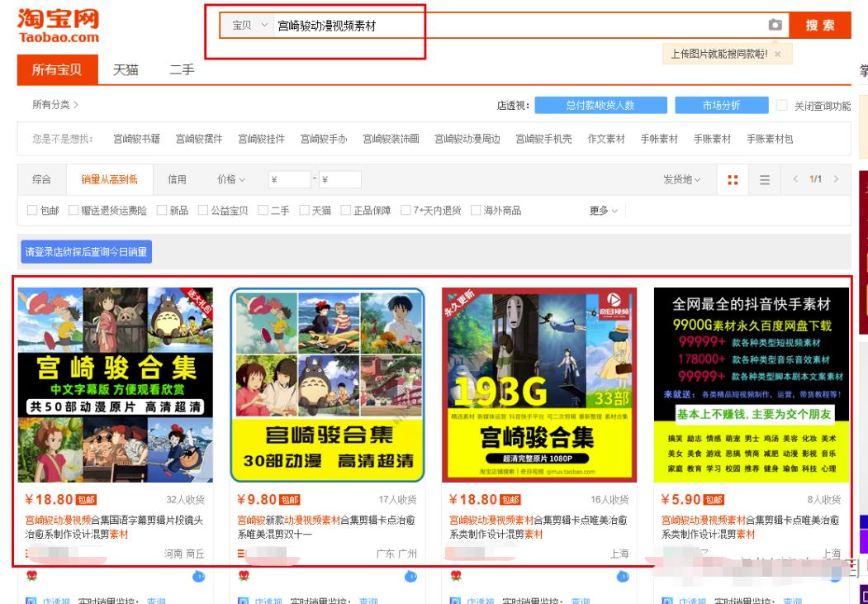868x604 pixels.
Task: Check the 赠送退货运费险 filter
Action: 73,211
